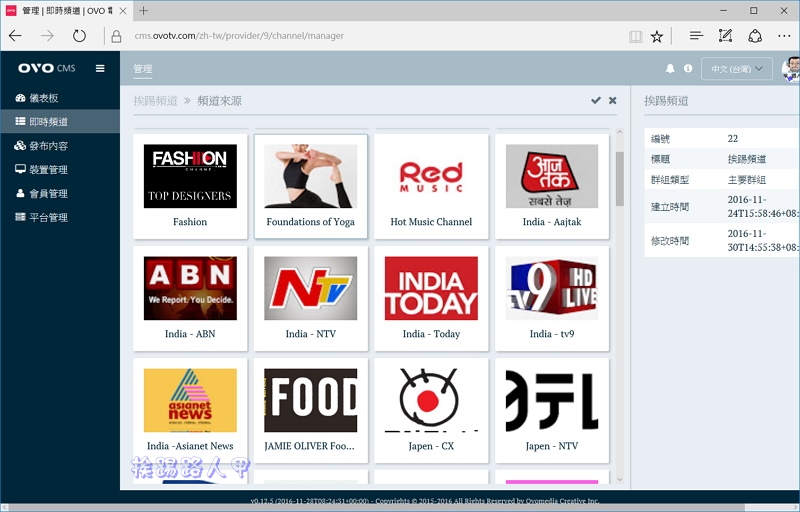Image resolution: width=800 pixels, height=512 pixels.
Task: Add page to favorites star
Action: 657,36
